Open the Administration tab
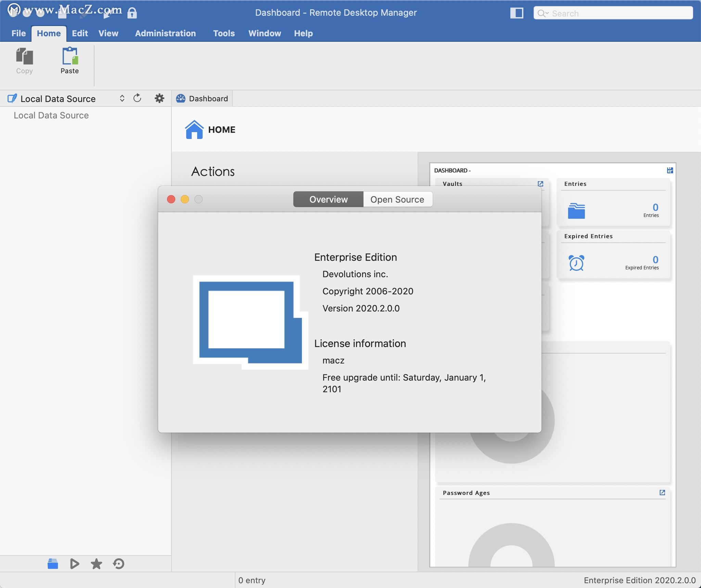Viewport: 701px width, 588px height. pyautogui.click(x=165, y=33)
